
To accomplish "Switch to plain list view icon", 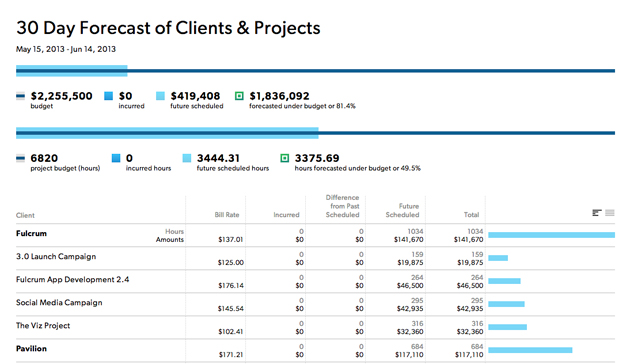I will (610, 213).
